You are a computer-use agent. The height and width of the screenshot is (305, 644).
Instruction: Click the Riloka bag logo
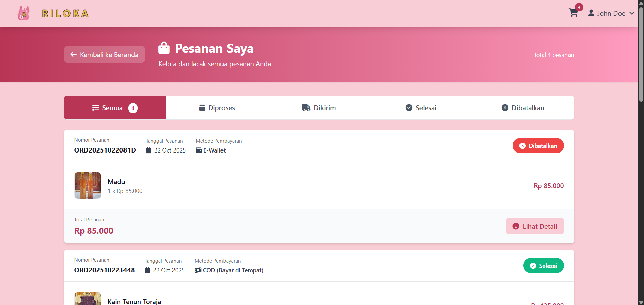23,13
